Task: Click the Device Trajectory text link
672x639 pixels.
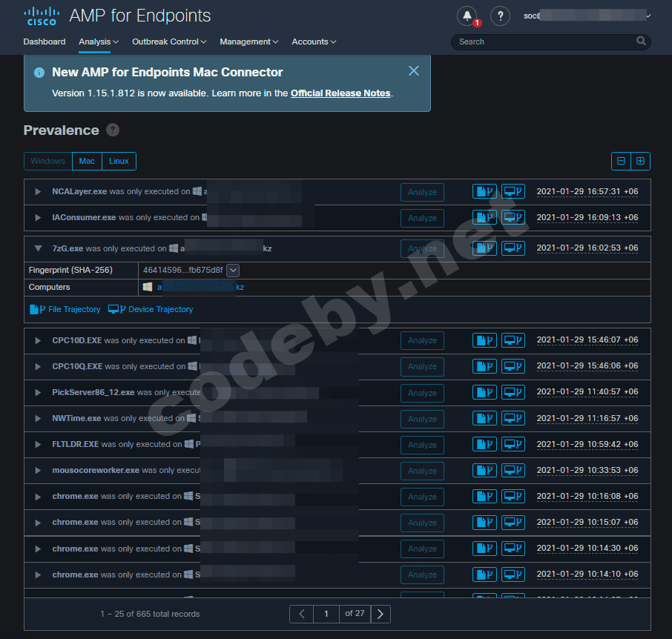Action: tap(151, 309)
